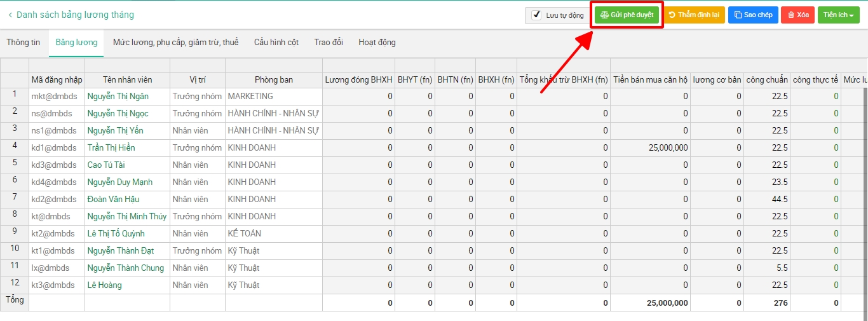Viewport: 868px width, 321px height.
Task: Click the Tên nhân viên column header
Action: coord(127,80)
